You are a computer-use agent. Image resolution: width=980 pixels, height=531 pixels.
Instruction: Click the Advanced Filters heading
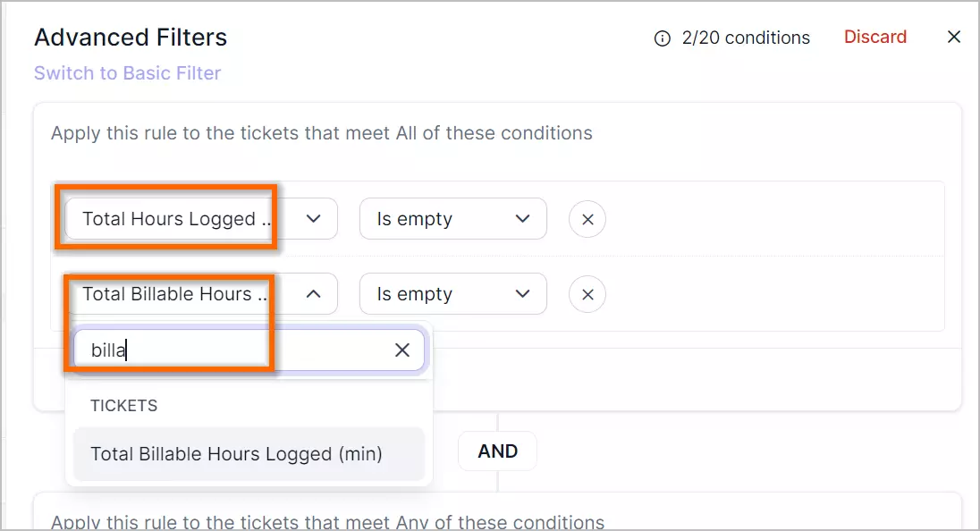[131, 38]
